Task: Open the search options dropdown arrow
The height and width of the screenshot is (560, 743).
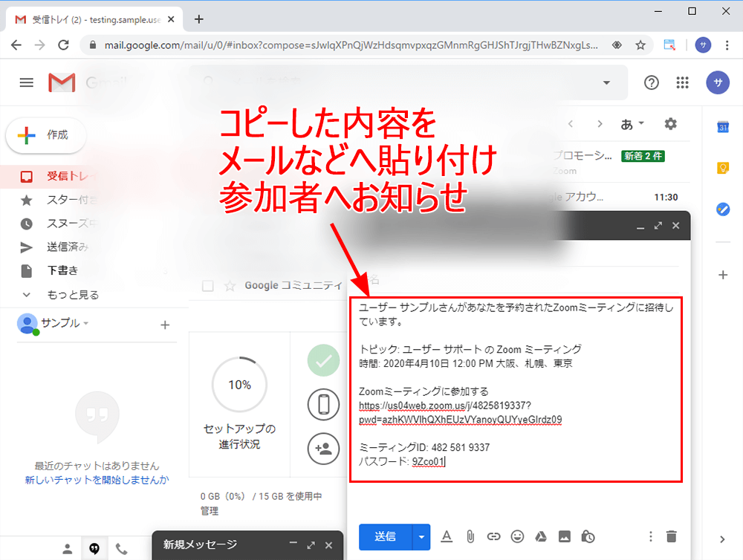Action: pyautogui.click(x=606, y=82)
